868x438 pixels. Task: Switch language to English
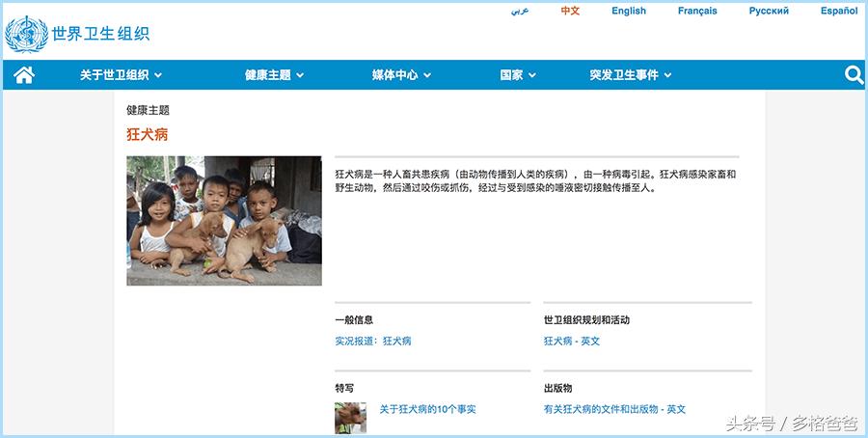coord(629,11)
